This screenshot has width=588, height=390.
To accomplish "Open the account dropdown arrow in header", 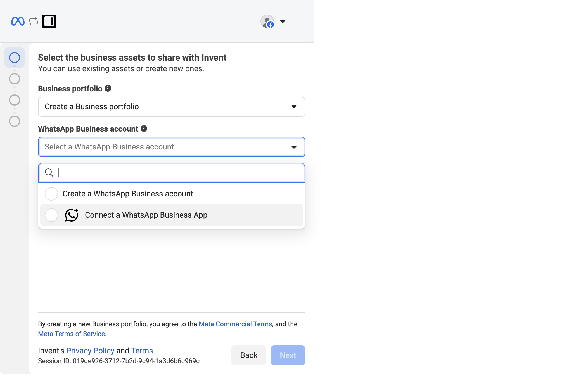I will pyautogui.click(x=283, y=21).
